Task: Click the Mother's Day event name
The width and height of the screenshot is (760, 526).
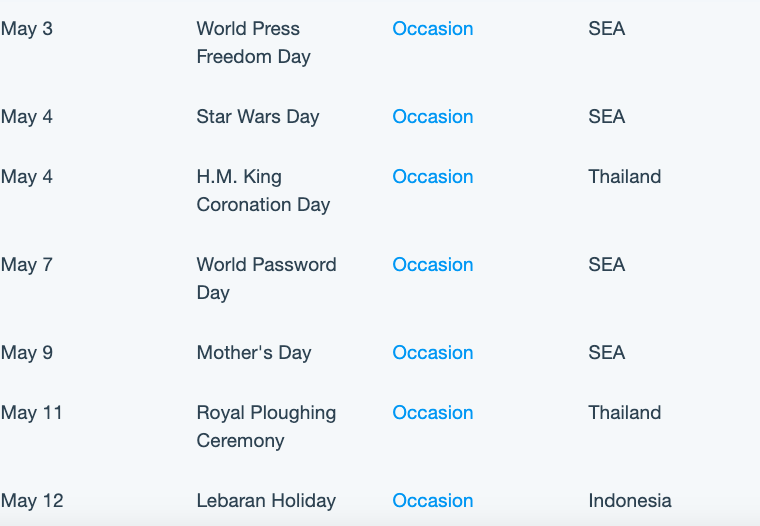Action: [254, 353]
